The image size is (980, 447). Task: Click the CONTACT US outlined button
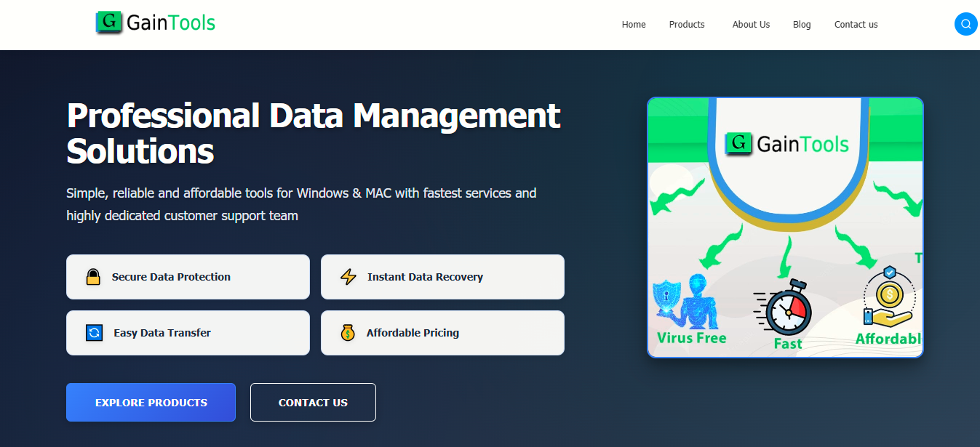click(313, 403)
